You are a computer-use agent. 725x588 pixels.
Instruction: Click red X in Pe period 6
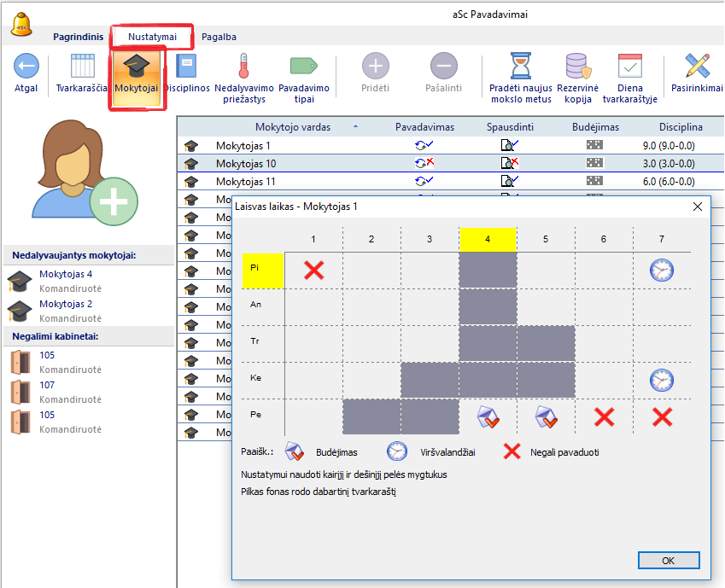(605, 417)
